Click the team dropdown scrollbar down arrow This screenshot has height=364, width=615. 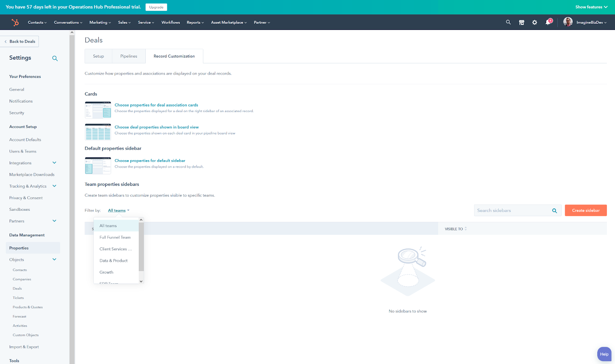point(141,281)
